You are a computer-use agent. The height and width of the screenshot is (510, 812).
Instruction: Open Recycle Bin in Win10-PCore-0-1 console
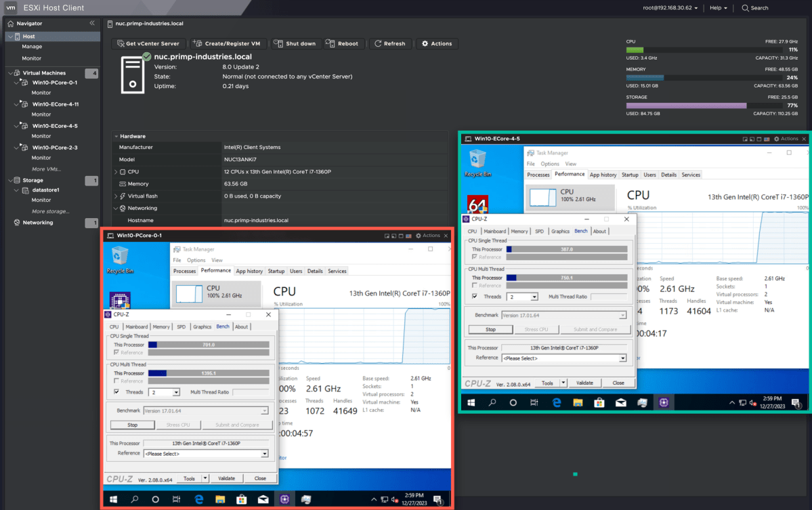(120, 259)
